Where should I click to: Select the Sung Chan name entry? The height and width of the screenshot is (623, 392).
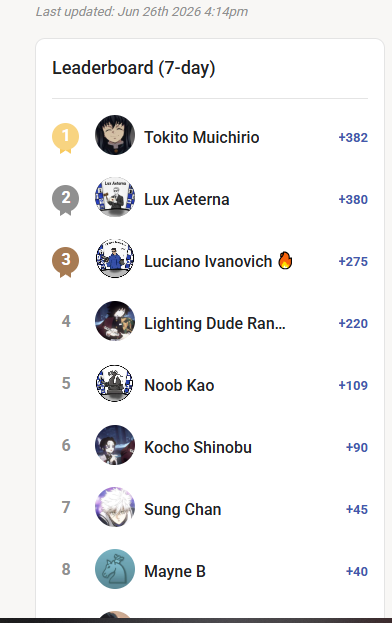pyautogui.click(x=182, y=509)
